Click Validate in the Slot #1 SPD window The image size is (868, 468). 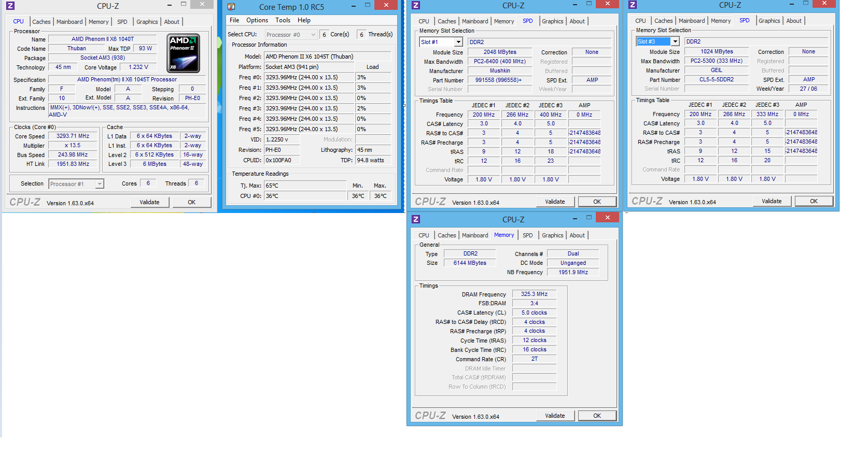tap(555, 202)
